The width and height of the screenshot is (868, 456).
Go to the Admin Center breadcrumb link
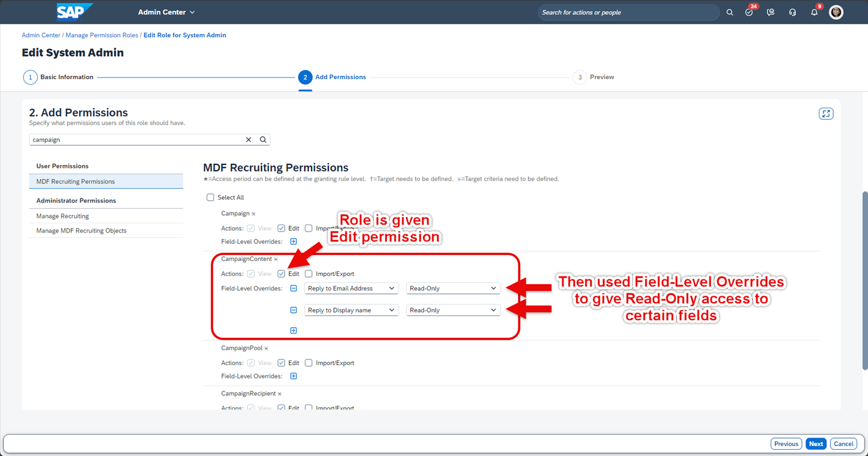(41, 35)
